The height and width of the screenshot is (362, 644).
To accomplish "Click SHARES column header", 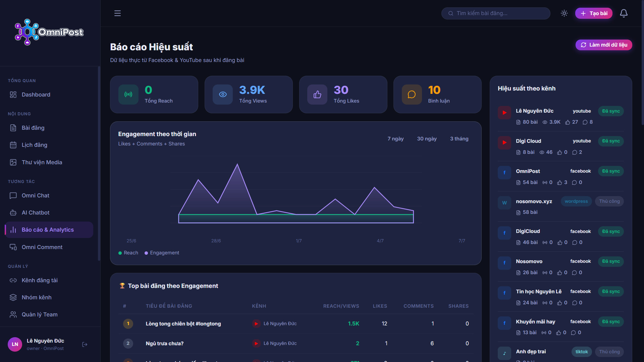I will coord(459,306).
